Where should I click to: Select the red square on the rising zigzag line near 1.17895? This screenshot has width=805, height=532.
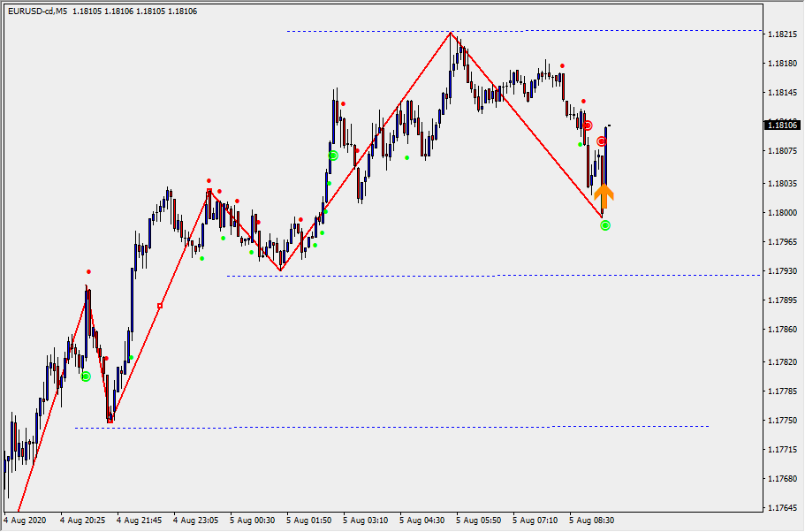coord(160,306)
